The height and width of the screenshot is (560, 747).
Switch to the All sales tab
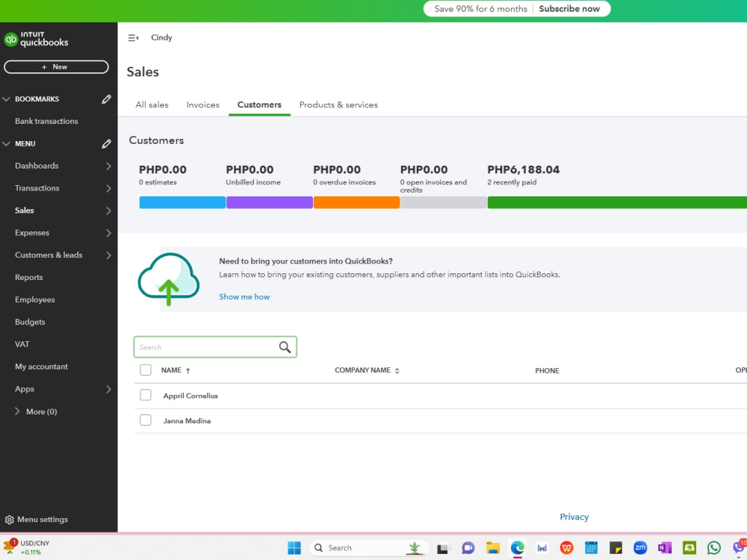coord(152,105)
